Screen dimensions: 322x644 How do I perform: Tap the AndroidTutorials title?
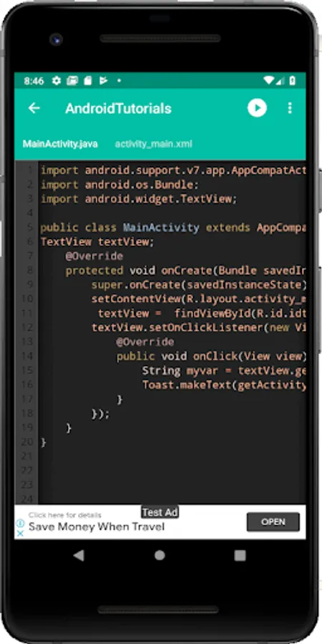coord(118,109)
